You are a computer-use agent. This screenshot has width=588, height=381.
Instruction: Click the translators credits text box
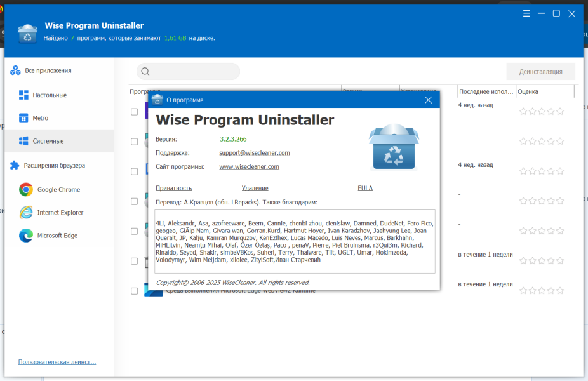[x=295, y=241]
